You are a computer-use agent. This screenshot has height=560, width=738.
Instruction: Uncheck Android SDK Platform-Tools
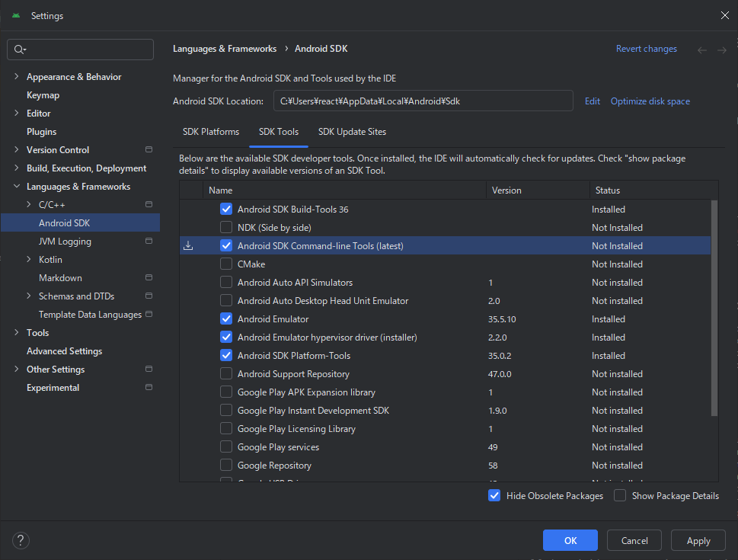click(226, 356)
